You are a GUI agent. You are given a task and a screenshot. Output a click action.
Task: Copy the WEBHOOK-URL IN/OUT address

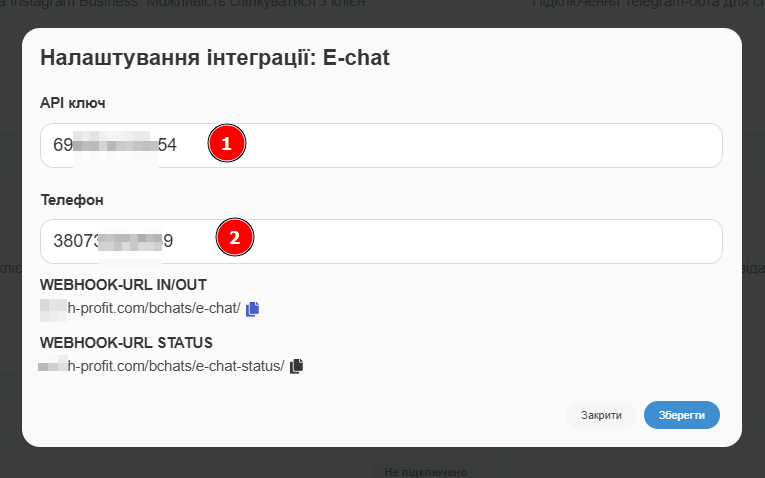[252, 309]
